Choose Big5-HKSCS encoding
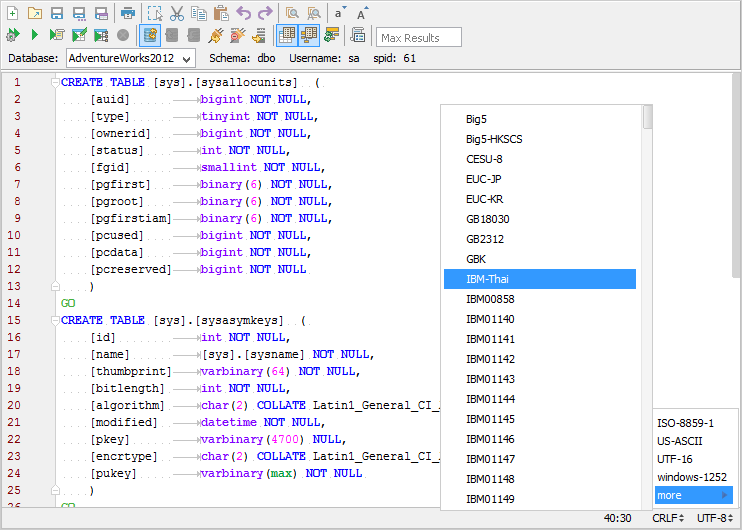Viewport: 742px width, 530px height. coord(540,139)
